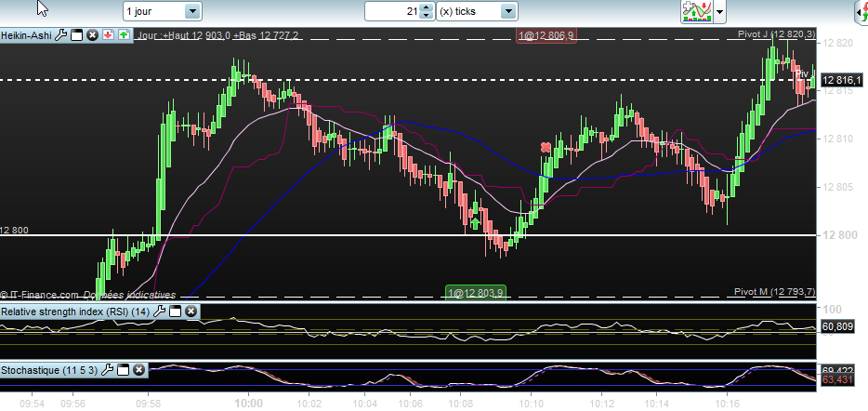Click the Stochastique (11 5 3) title
This screenshot has height=411, width=868.
pyautogui.click(x=49, y=369)
